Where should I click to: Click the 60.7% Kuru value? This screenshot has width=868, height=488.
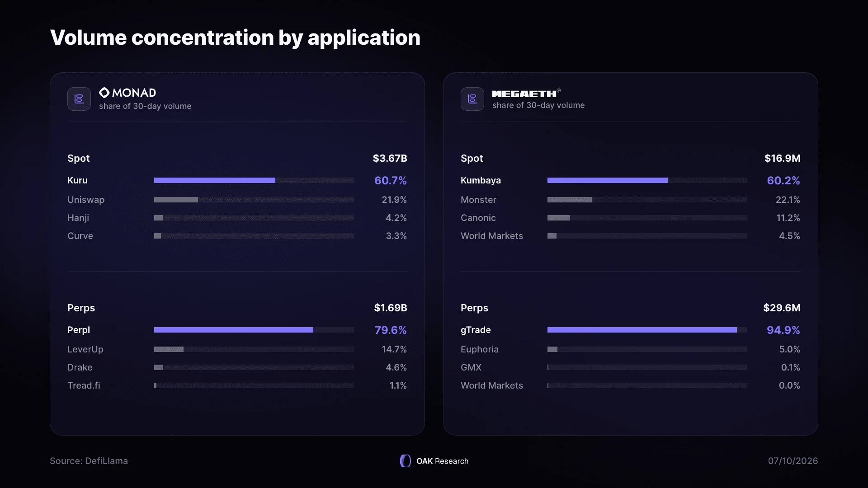click(391, 180)
